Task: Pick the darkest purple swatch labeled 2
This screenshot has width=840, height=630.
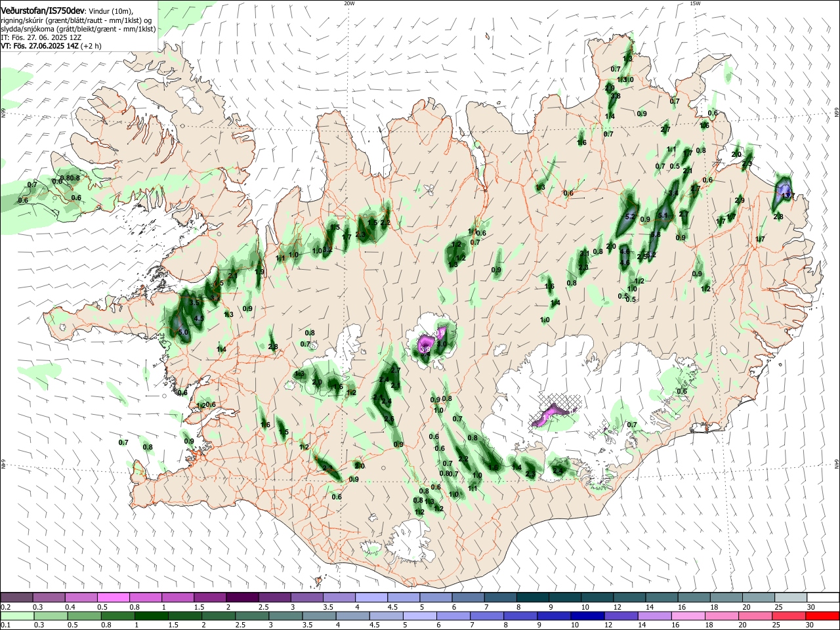Action: pos(242,597)
